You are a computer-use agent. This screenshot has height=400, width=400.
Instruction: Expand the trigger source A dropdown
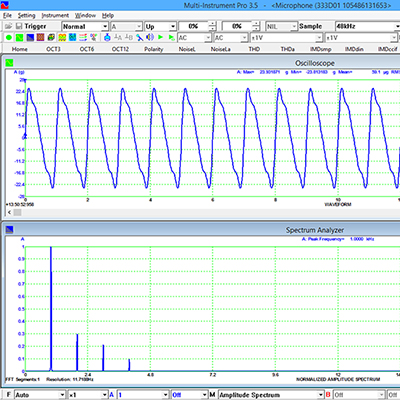[x=139, y=26]
